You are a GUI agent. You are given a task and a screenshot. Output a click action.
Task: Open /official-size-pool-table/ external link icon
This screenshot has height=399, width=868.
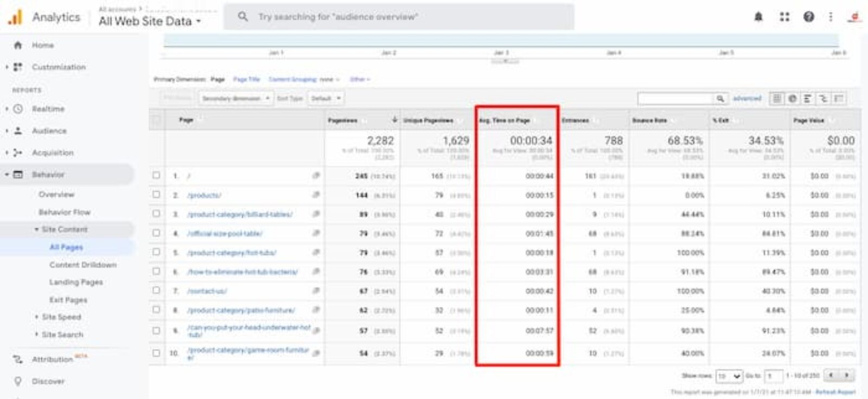click(x=316, y=233)
